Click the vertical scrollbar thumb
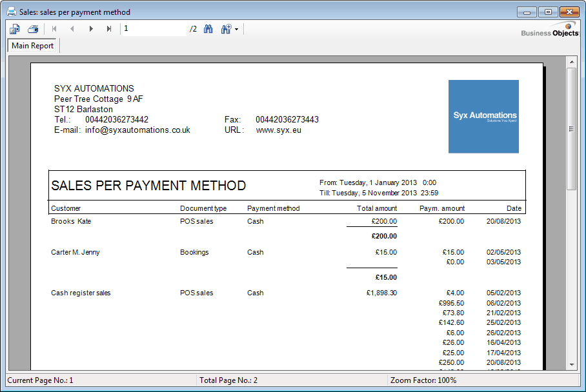 [571, 129]
